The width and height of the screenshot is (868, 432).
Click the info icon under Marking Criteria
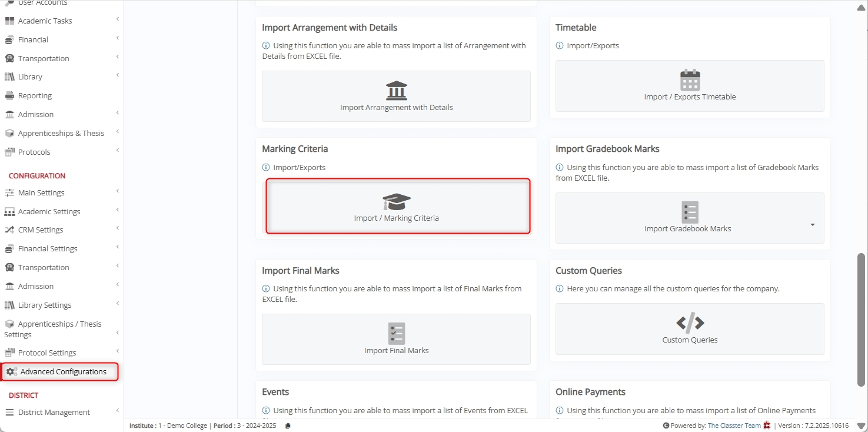(x=266, y=168)
